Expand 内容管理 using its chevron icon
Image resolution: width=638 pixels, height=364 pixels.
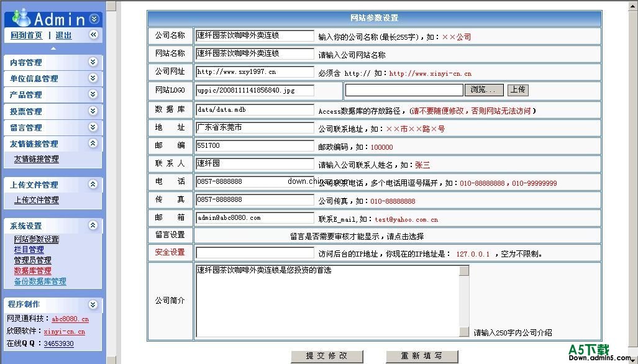coord(93,62)
